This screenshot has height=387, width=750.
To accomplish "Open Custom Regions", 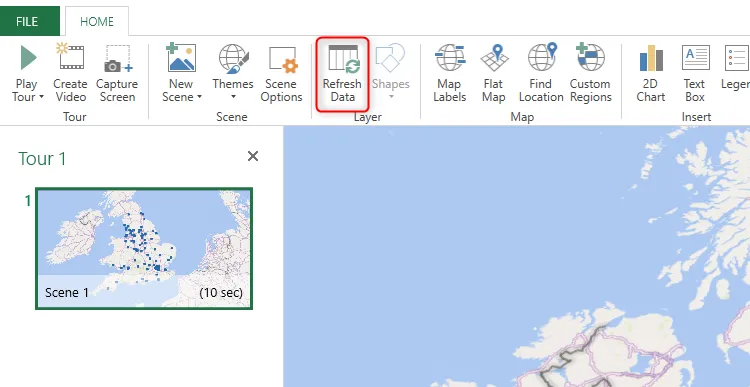I will point(591,73).
